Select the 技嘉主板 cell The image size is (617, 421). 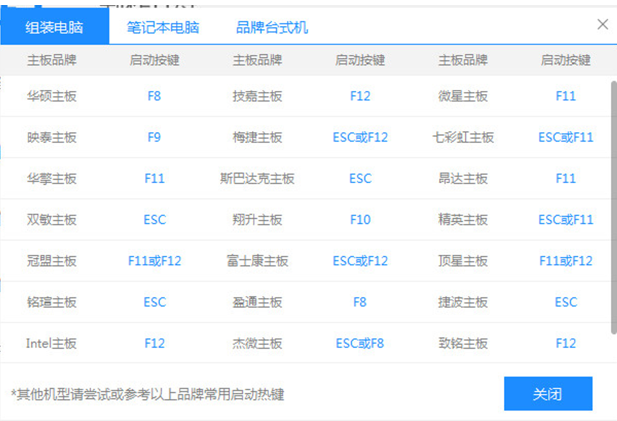257,96
